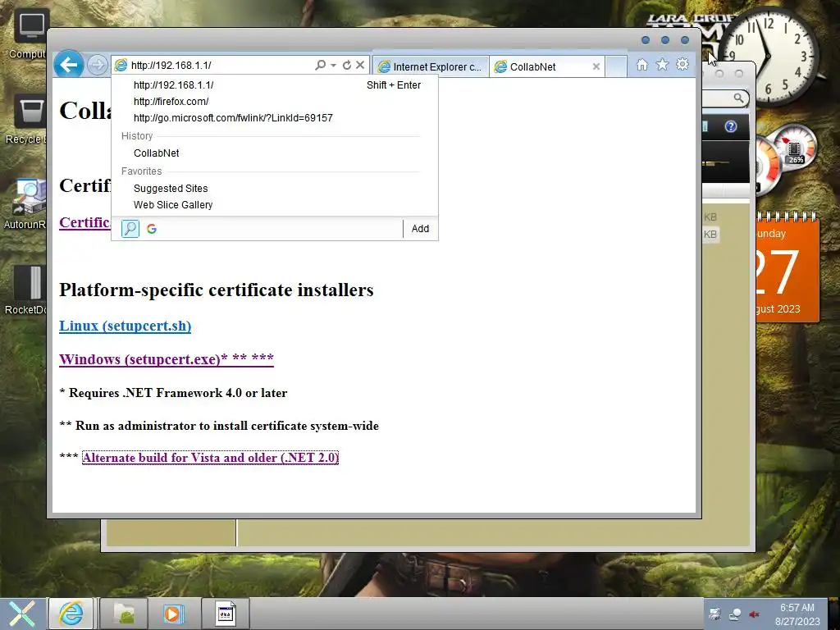
Task: Open Alternate build for Vista link
Action: [x=210, y=458]
